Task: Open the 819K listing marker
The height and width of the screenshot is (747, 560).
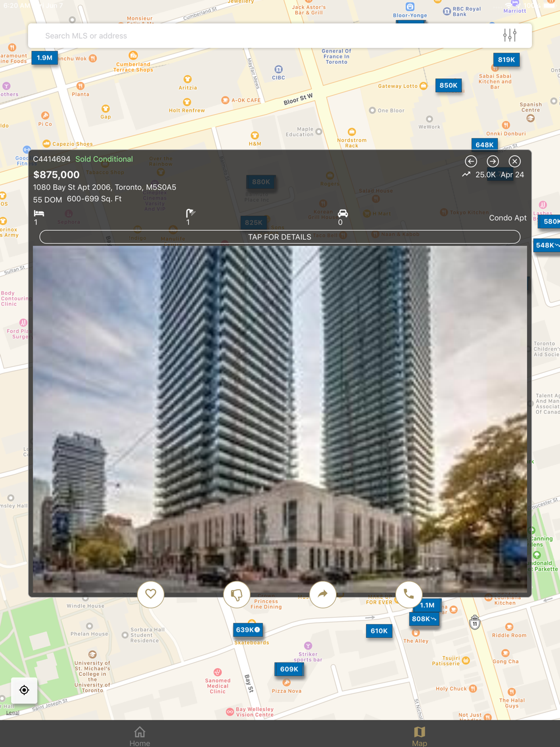Action: [506, 59]
